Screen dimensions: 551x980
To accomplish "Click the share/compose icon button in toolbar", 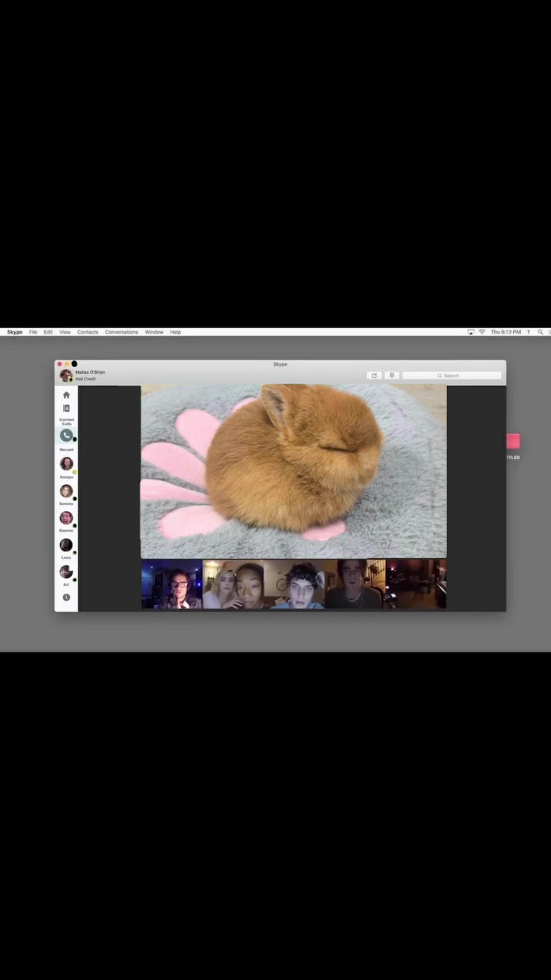I will click(374, 376).
